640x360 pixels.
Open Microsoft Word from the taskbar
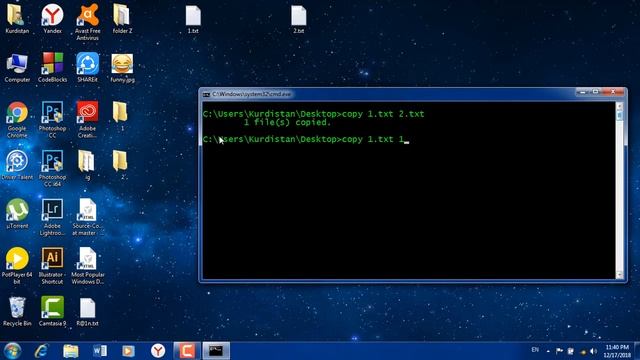pos(100,351)
